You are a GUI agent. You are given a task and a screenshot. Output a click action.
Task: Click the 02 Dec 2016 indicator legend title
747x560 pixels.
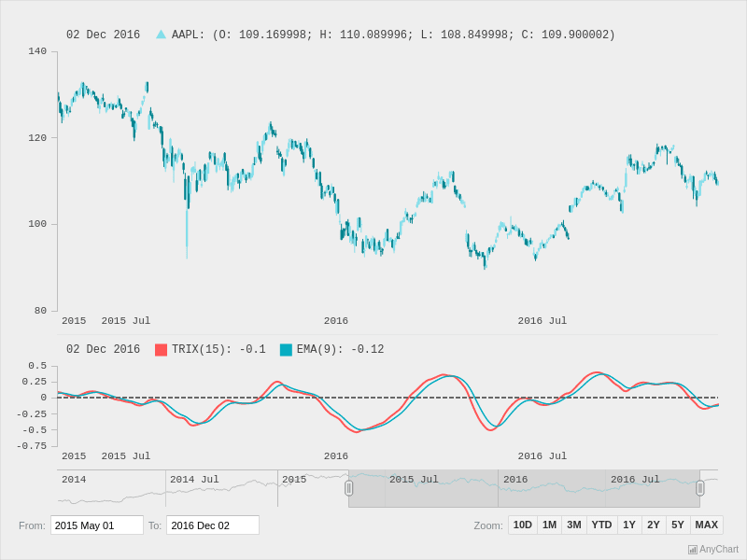(103, 349)
